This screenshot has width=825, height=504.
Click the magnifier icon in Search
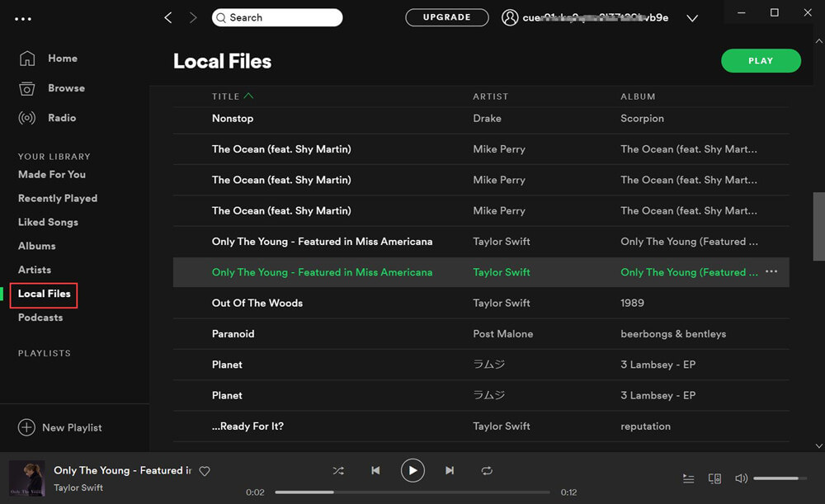(x=221, y=18)
